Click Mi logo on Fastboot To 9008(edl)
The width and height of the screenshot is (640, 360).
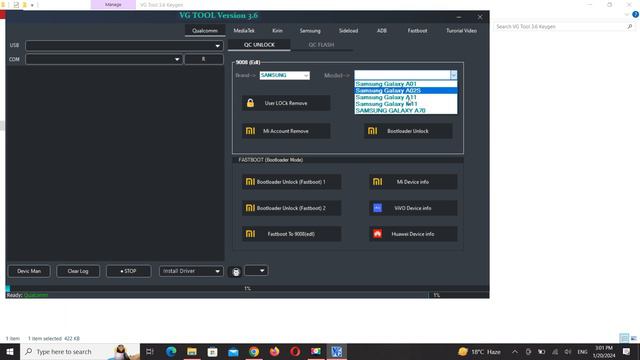point(250,234)
